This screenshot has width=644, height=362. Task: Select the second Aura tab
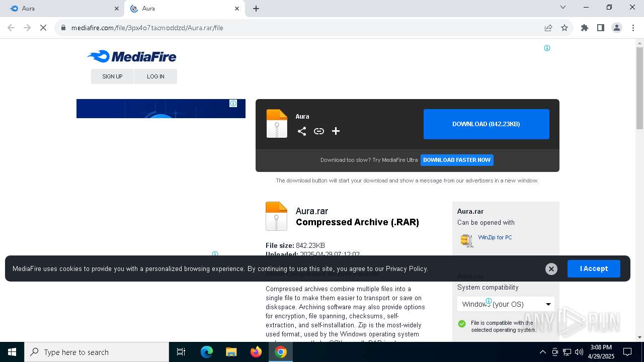pos(185,9)
